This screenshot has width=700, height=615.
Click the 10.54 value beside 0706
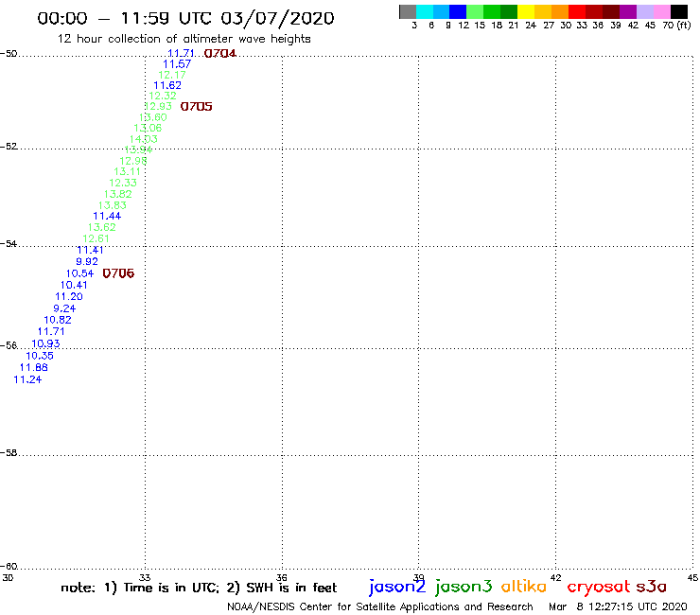point(79,273)
